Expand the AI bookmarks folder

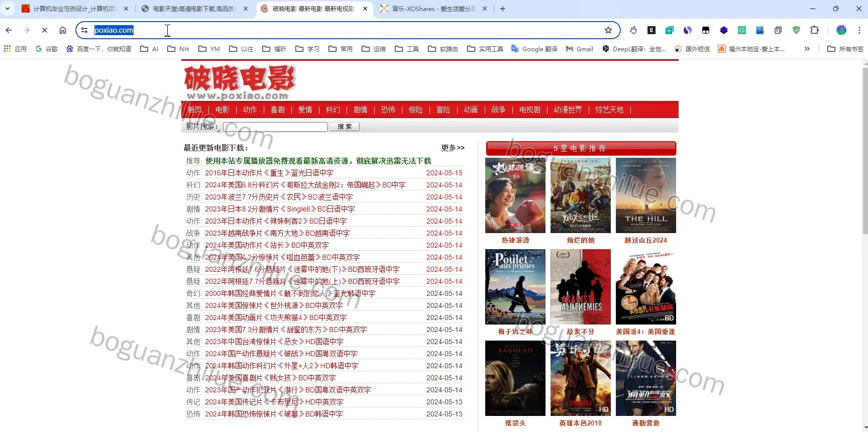tap(149, 49)
